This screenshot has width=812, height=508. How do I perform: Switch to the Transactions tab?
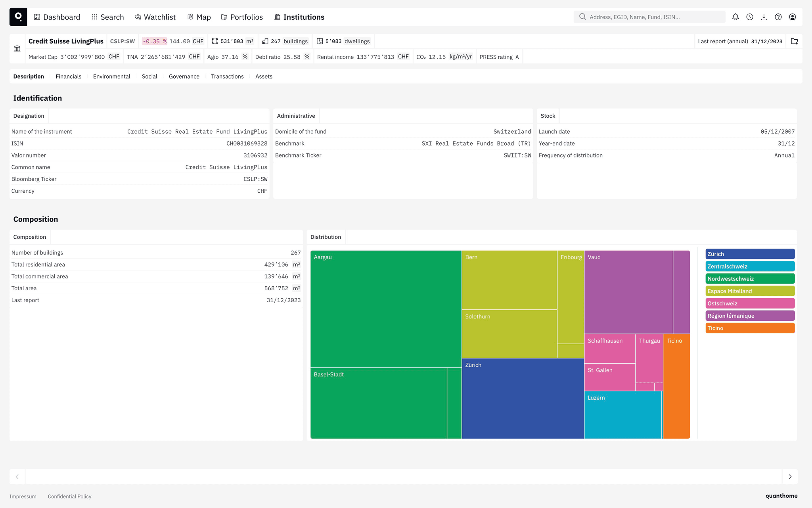227,77
